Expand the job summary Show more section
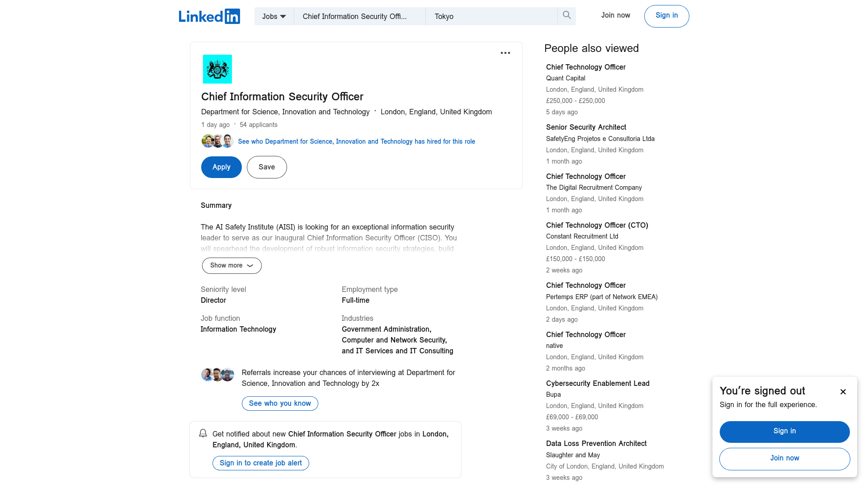The image size is (868, 488). click(x=231, y=266)
